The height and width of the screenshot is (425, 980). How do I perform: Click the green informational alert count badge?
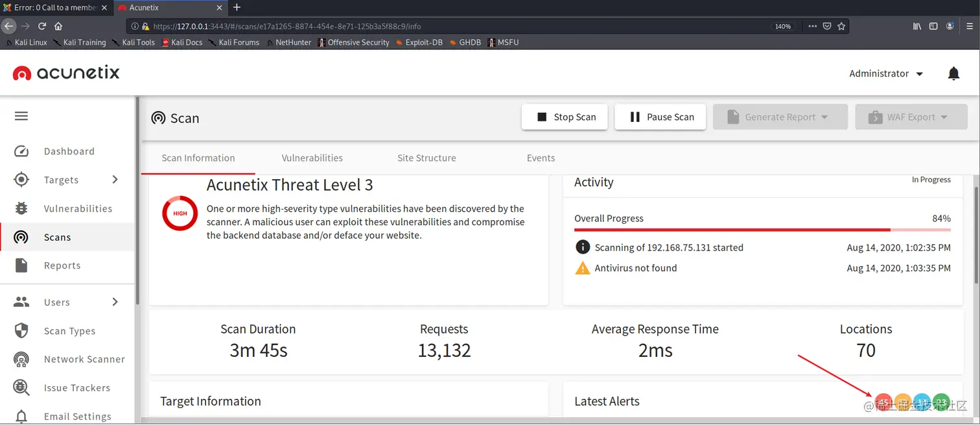tap(941, 403)
